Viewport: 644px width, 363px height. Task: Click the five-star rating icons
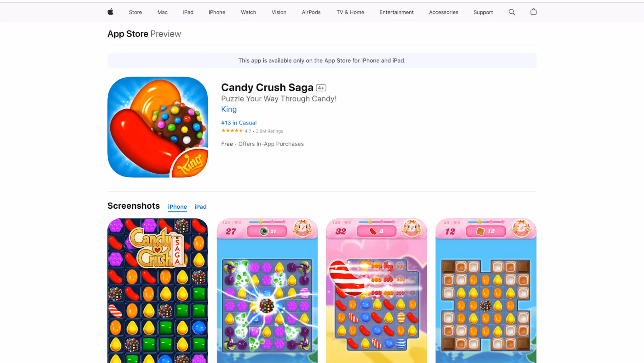pos(232,131)
